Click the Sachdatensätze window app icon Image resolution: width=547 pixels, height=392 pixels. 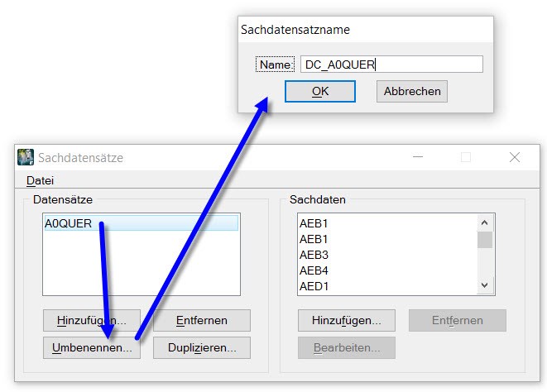pos(26,157)
